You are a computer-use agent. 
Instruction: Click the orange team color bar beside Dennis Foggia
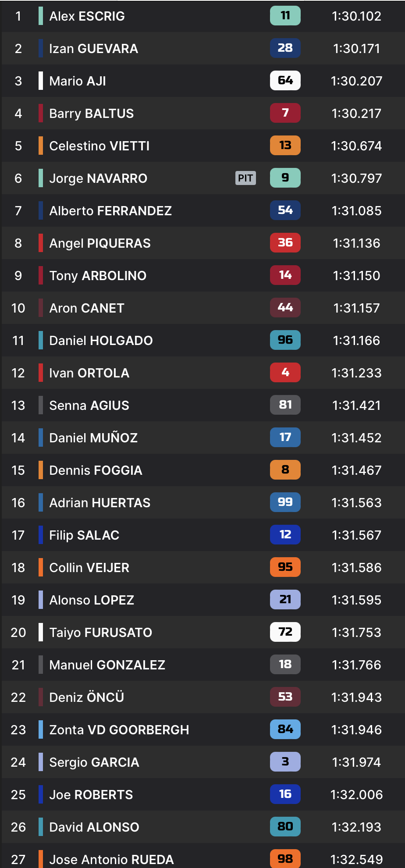pyautogui.click(x=41, y=470)
